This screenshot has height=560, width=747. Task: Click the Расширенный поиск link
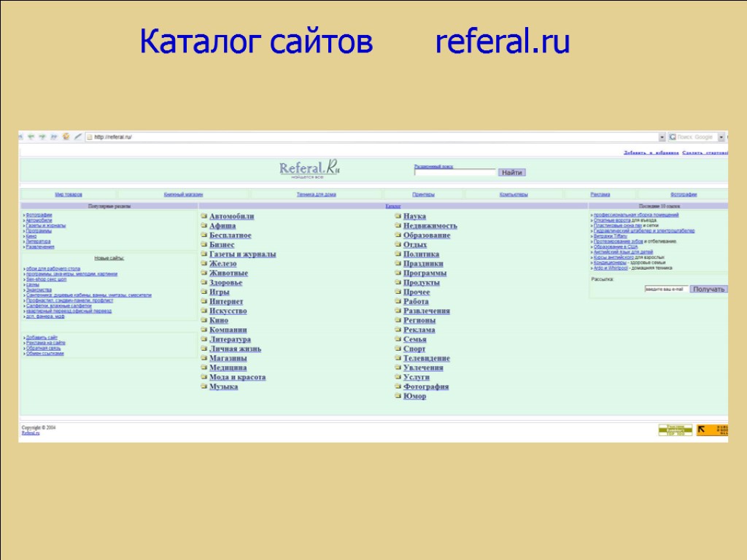(x=433, y=166)
